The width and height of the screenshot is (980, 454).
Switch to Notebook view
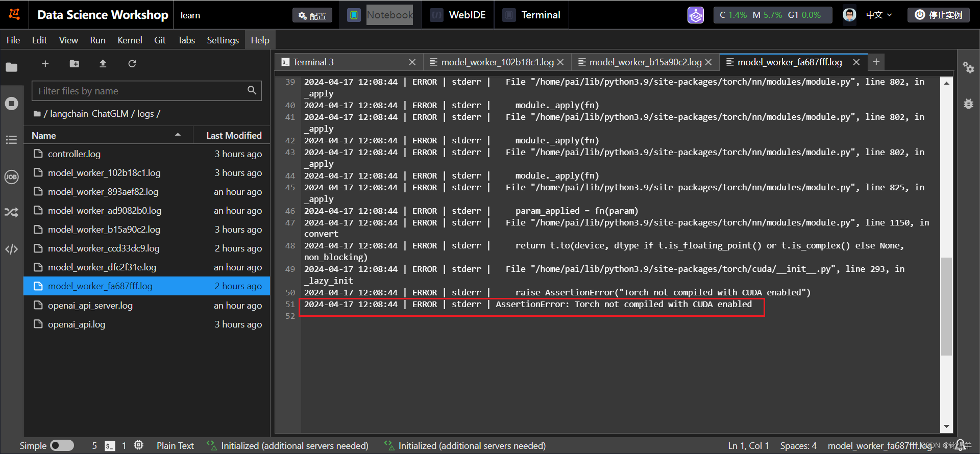pos(380,15)
